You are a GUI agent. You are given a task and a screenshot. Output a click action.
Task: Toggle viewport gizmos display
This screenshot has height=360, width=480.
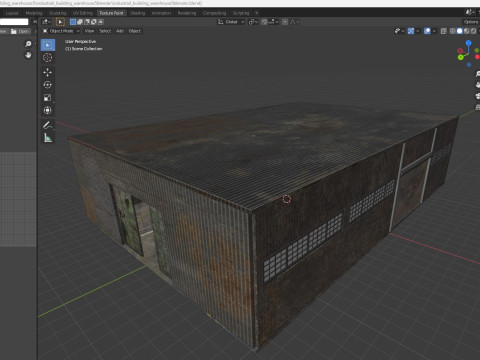[x=411, y=31]
